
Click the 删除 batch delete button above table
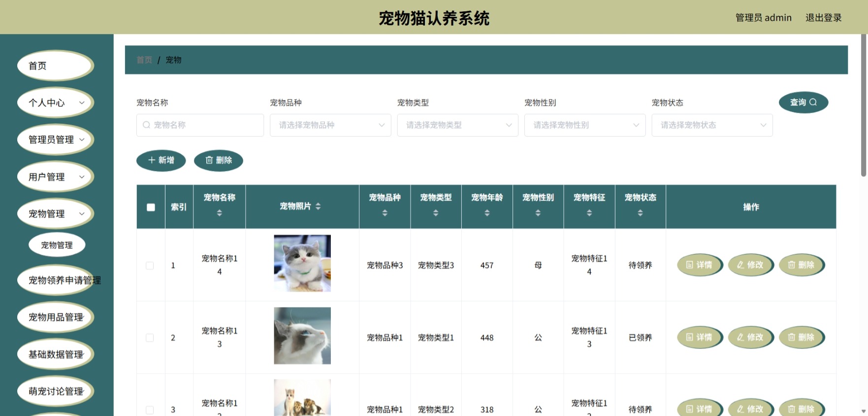(219, 160)
